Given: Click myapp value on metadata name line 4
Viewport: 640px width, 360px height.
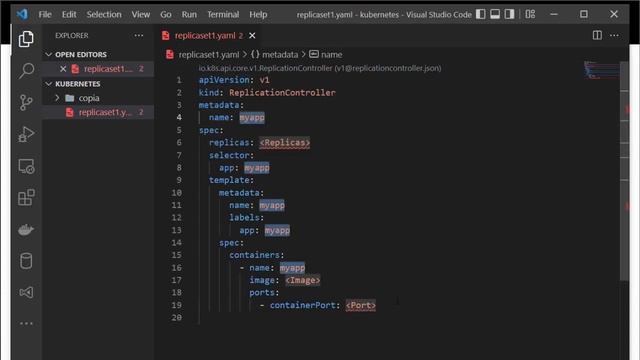Looking at the screenshot, I should [x=252, y=118].
